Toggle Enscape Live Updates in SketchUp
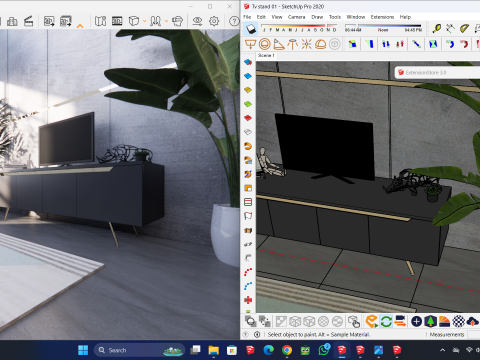This screenshot has height=360, width=480. click(386, 322)
